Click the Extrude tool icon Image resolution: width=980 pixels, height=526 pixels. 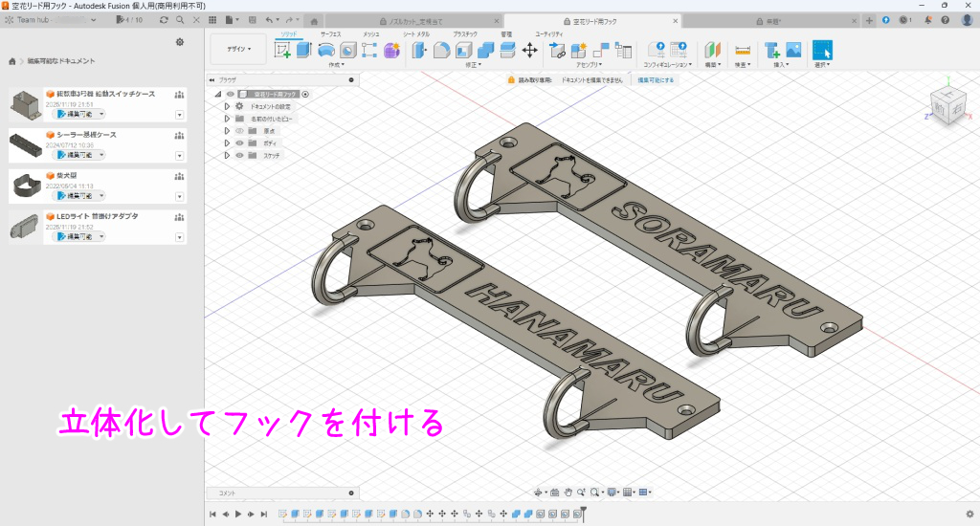(303, 51)
